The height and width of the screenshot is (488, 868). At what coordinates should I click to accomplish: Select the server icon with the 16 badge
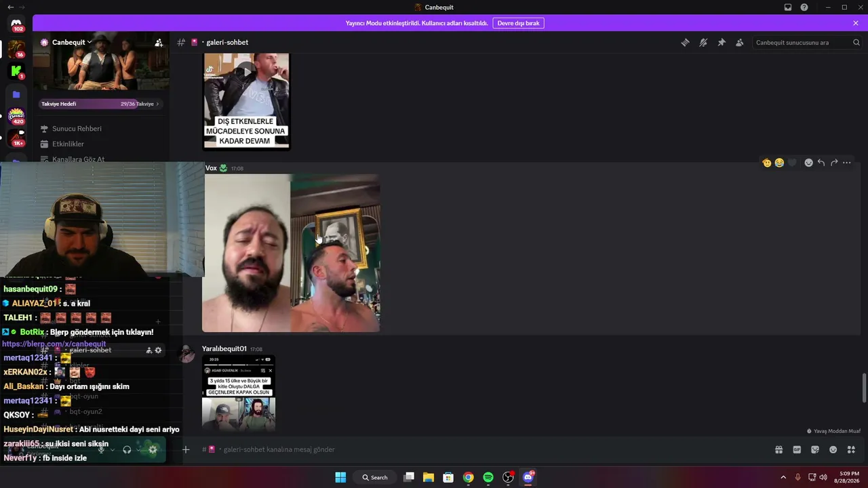(16, 49)
